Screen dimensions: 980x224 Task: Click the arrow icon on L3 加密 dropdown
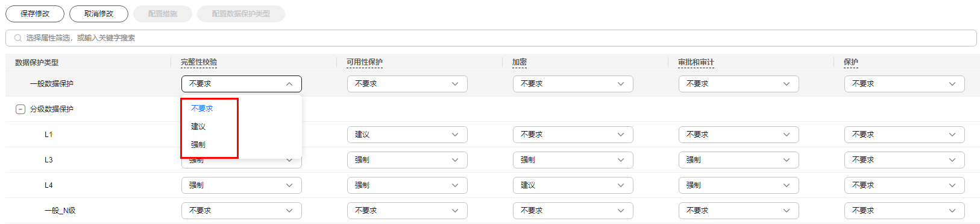621,160
